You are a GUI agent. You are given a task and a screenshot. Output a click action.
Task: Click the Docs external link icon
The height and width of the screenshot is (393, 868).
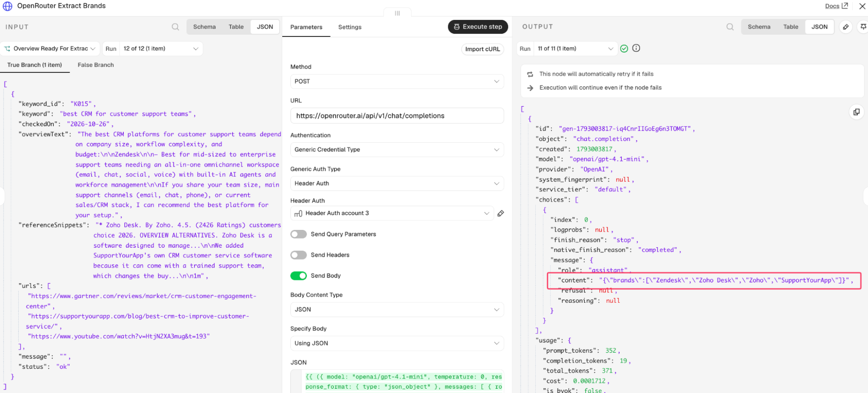(845, 6)
